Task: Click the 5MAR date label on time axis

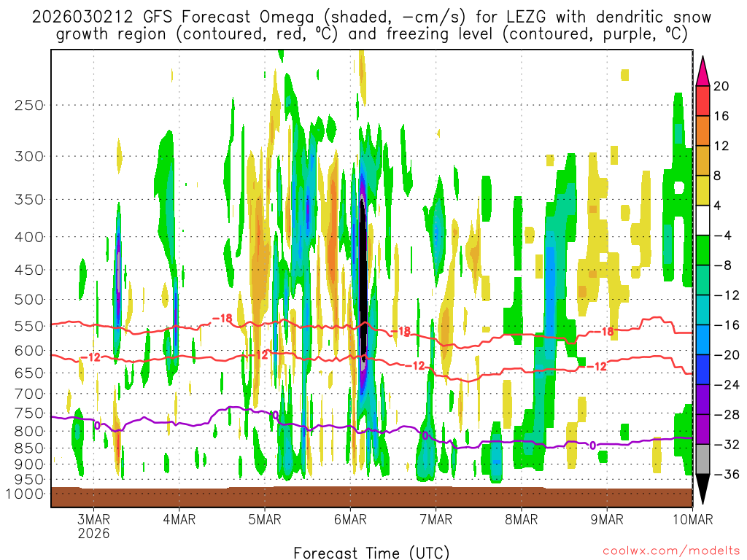Action: [265, 519]
